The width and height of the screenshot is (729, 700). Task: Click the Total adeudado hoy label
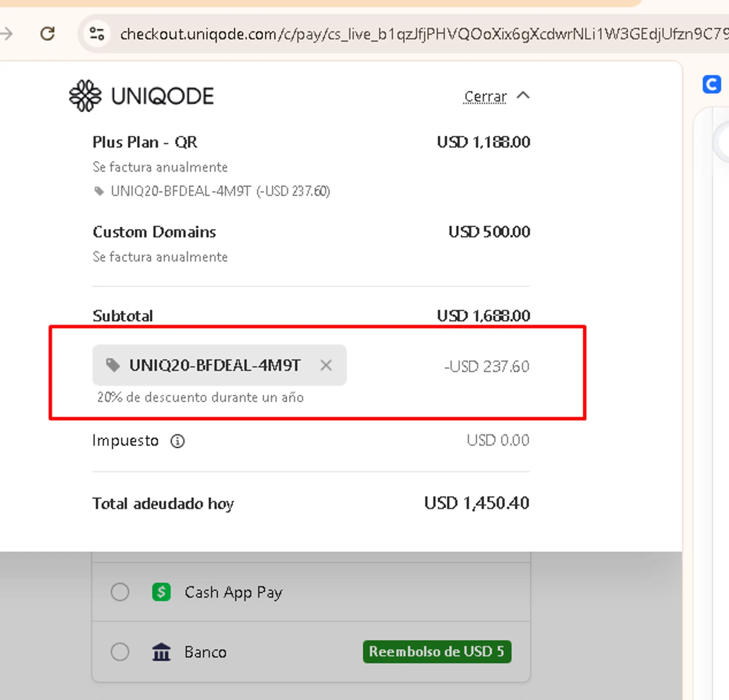click(x=163, y=504)
